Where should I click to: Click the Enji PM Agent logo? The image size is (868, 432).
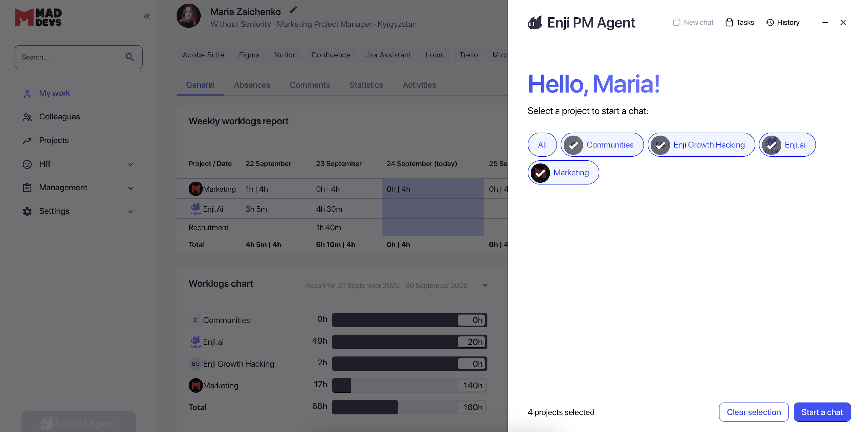pyautogui.click(x=535, y=23)
